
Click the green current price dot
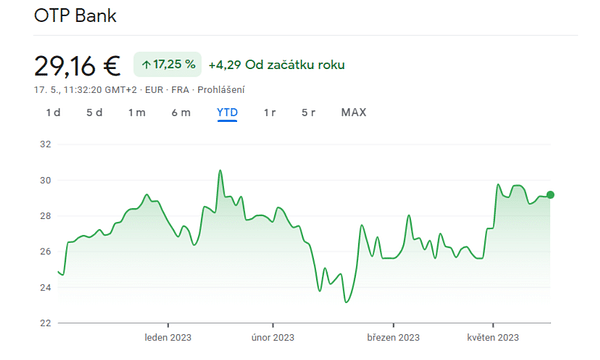click(550, 195)
